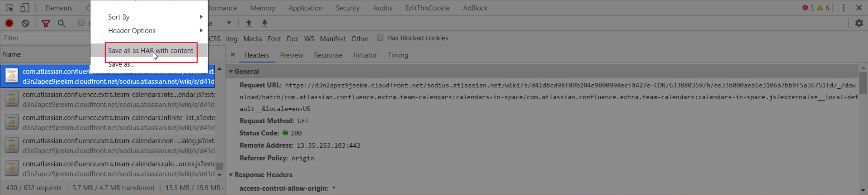Clear all network requests
Screen dimensions: 868x195
click(25, 23)
